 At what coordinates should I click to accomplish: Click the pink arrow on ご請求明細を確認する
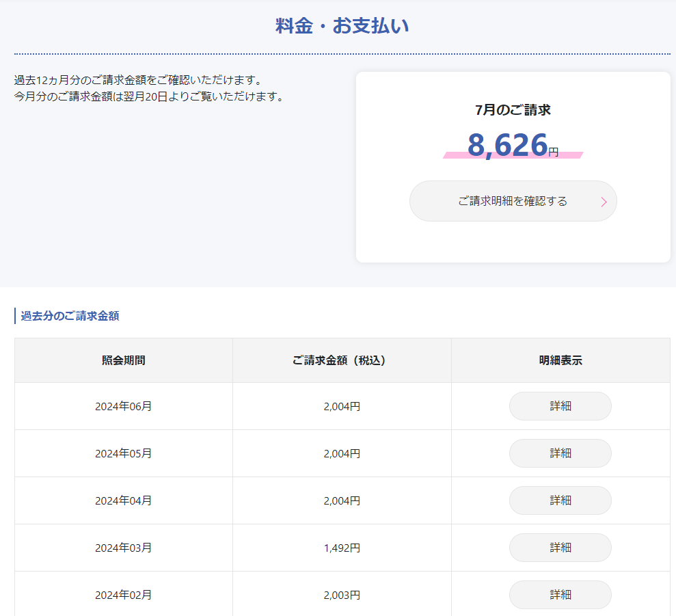[604, 202]
